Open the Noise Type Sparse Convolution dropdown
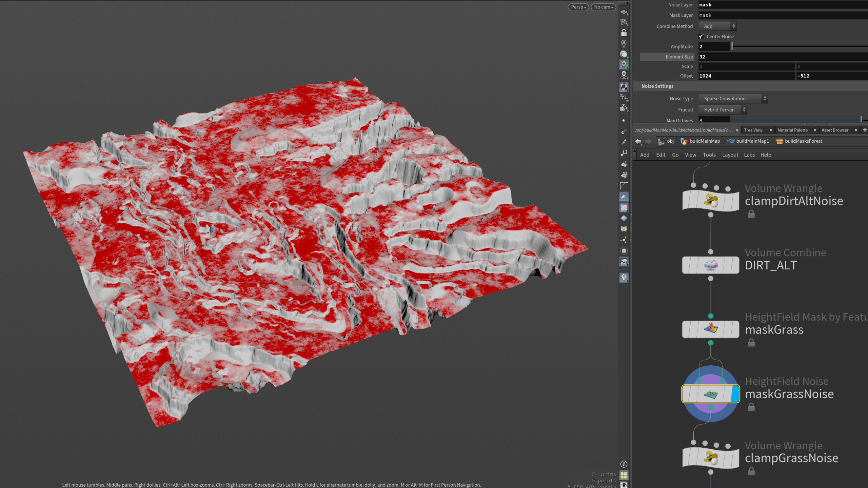 [x=732, y=98]
